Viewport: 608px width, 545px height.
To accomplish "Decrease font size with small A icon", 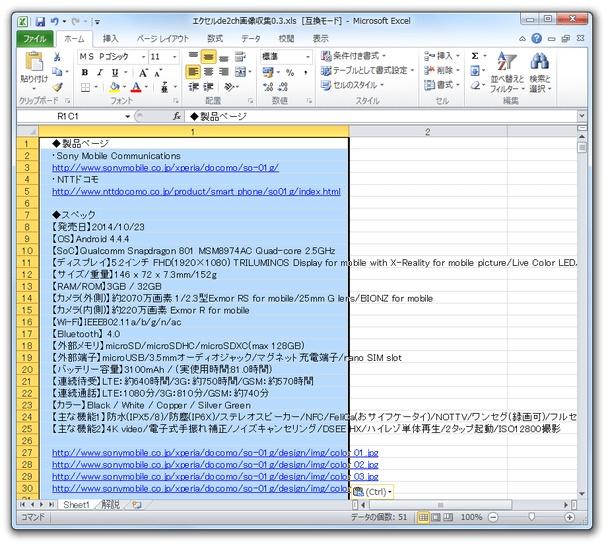I will pyautogui.click(x=158, y=72).
